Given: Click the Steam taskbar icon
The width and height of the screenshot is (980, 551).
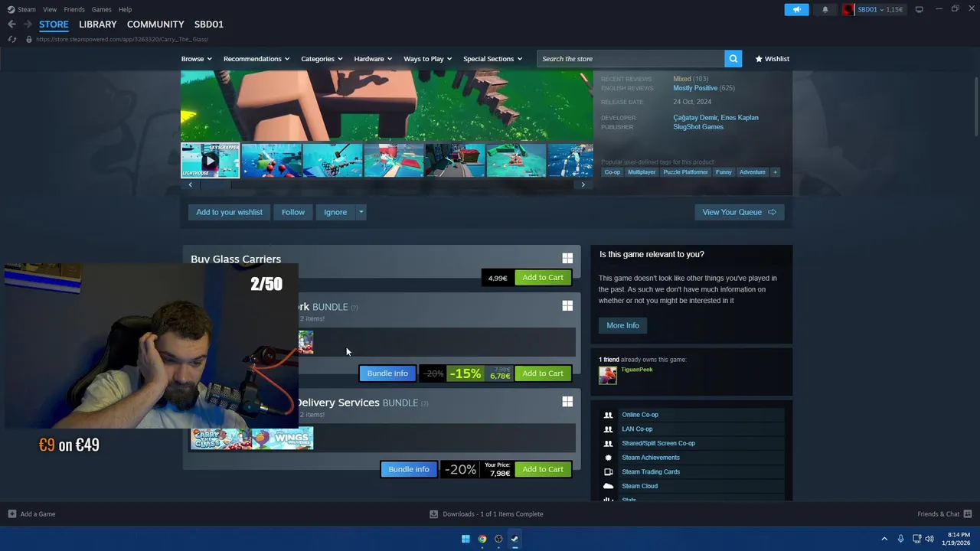Looking at the screenshot, I should (x=514, y=539).
